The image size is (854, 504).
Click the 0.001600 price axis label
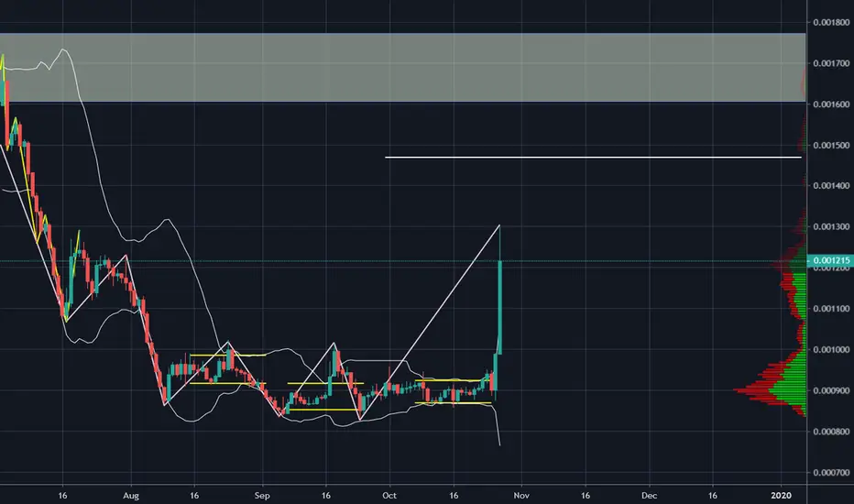click(x=831, y=104)
